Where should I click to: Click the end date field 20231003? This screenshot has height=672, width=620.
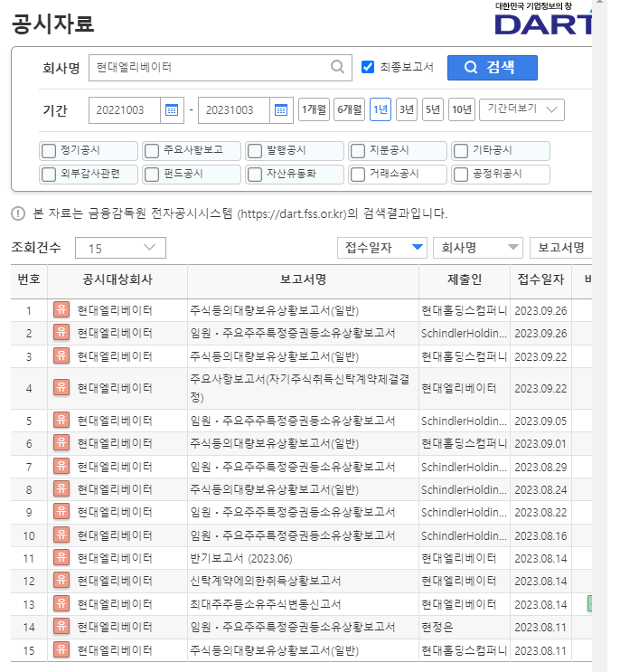coord(234,110)
